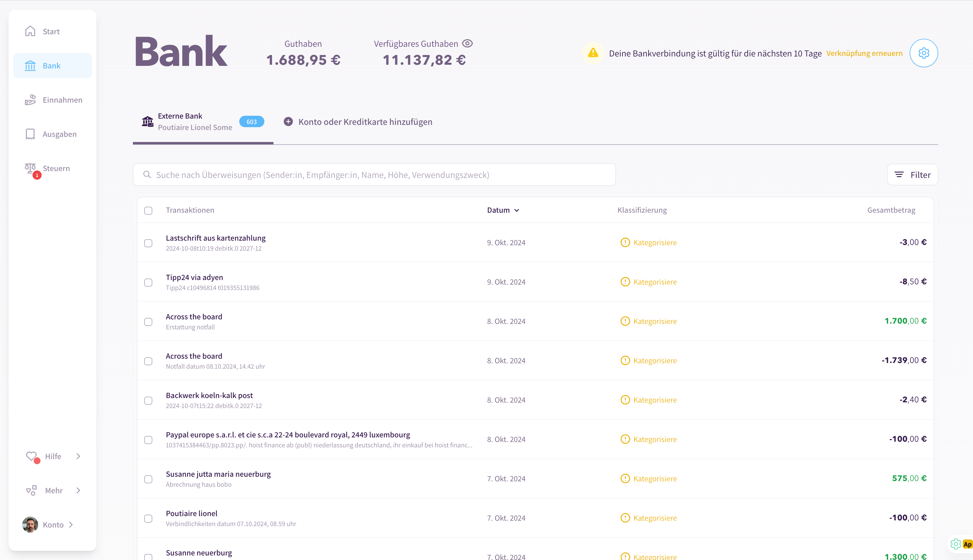Select all transactions checkbox in header
This screenshot has width=973, height=560.
149,210
